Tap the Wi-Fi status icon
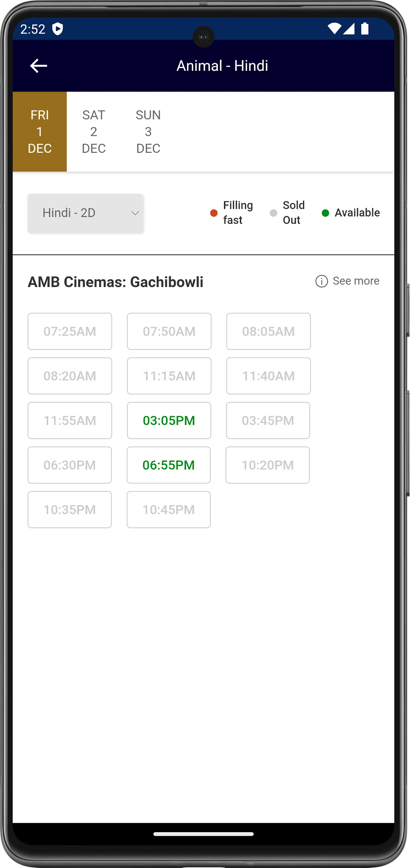The width and height of the screenshot is (410, 868). 334,29
